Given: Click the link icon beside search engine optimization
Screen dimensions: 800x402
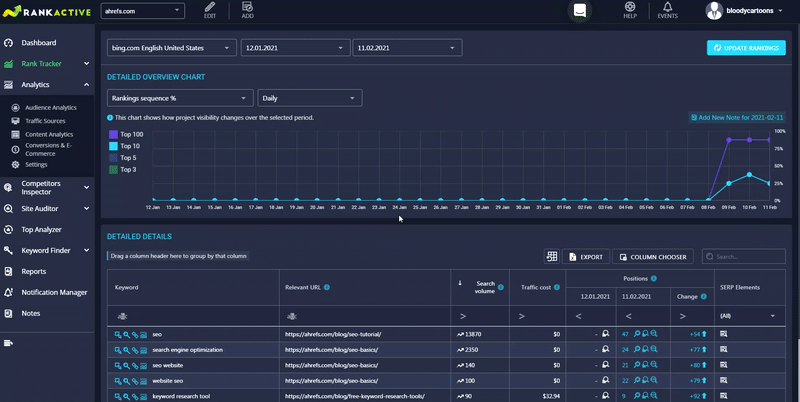Looking at the screenshot, I should pyautogui.click(x=135, y=350).
